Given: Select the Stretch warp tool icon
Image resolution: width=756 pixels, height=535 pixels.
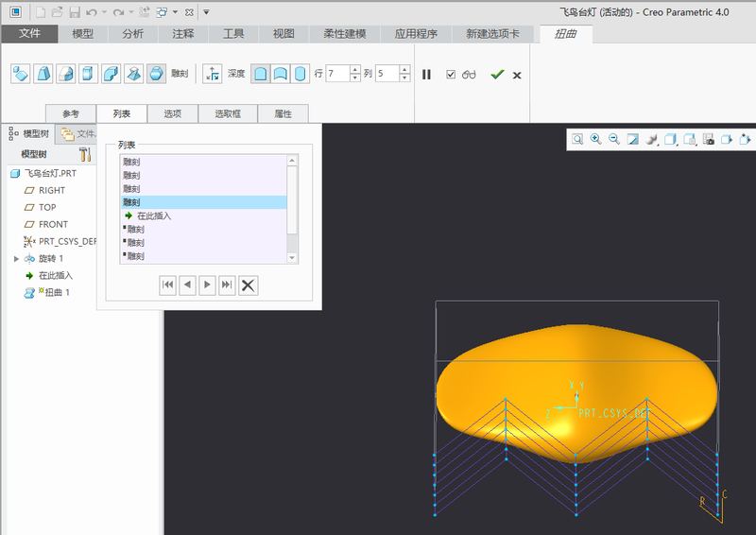Looking at the screenshot, I should click(x=88, y=74).
